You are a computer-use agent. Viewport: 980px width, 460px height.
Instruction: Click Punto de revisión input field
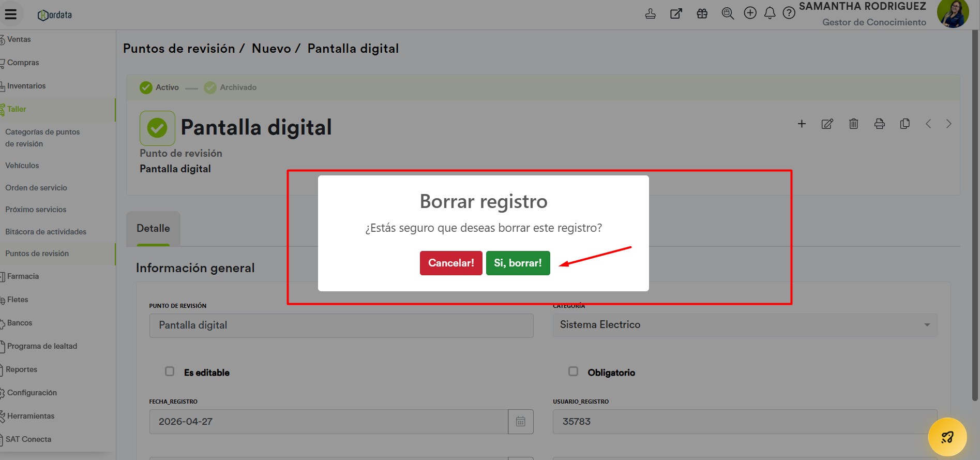coord(341,325)
